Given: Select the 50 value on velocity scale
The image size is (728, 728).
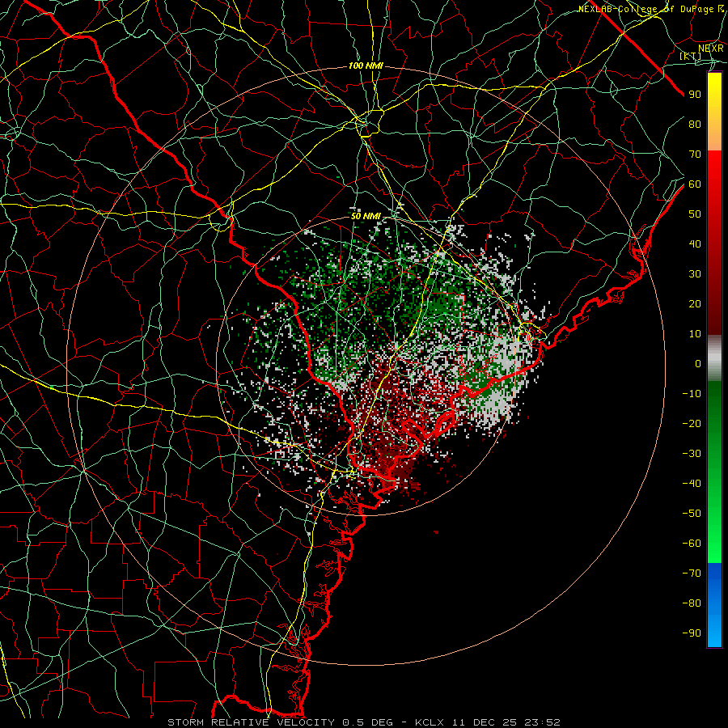Looking at the screenshot, I should coord(695,214).
